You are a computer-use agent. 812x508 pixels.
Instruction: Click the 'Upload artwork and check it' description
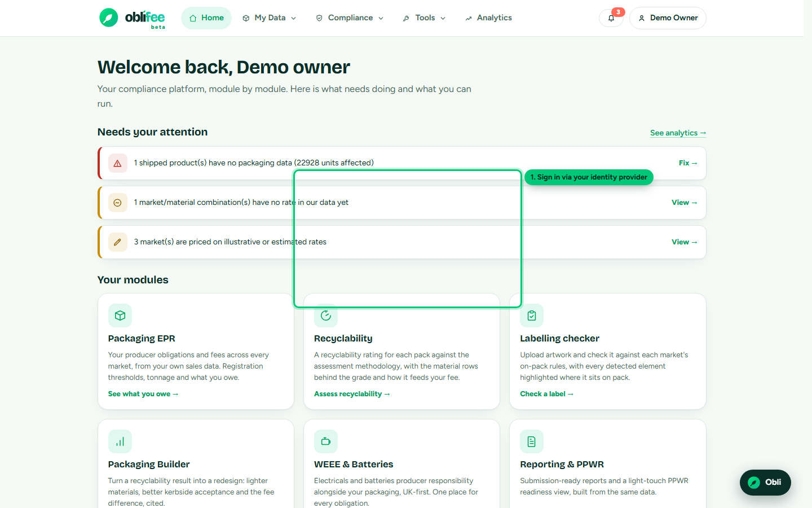(604, 366)
